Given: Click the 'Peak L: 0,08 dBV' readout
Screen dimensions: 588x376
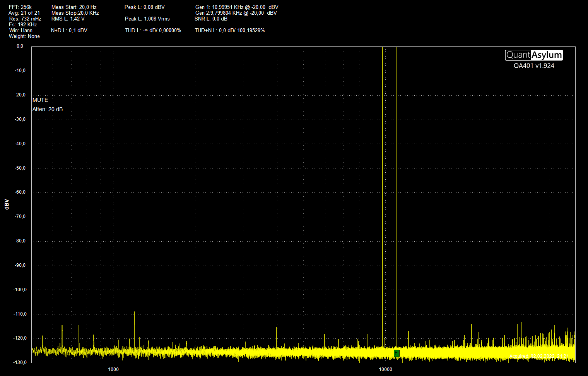Looking at the screenshot, I should 145,7.
